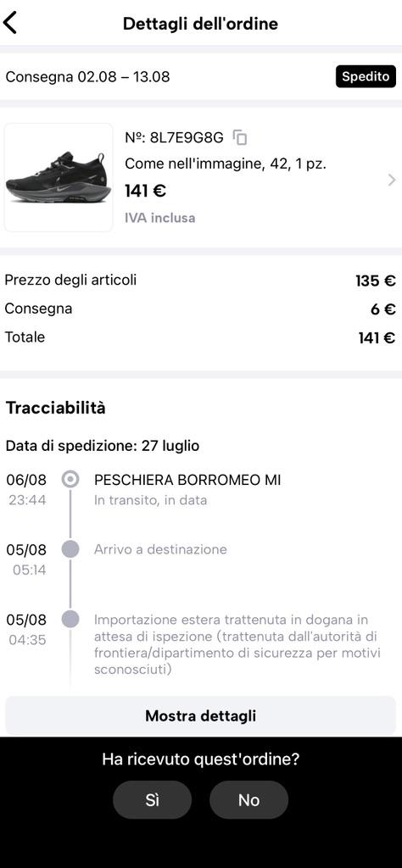Open product details via the right chevron
The width and height of the screenshot is (402, 868).
[x=392, y=180]
